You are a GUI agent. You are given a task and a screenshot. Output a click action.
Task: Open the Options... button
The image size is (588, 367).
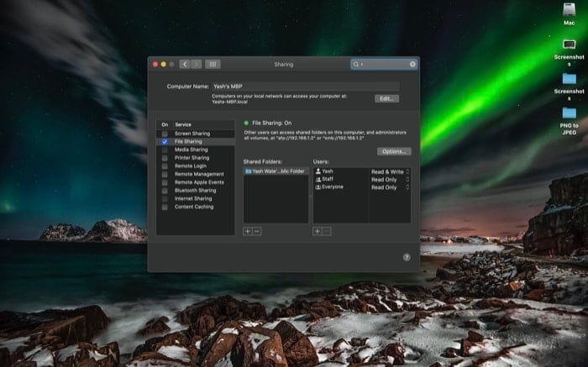click(x=394, y=151)
